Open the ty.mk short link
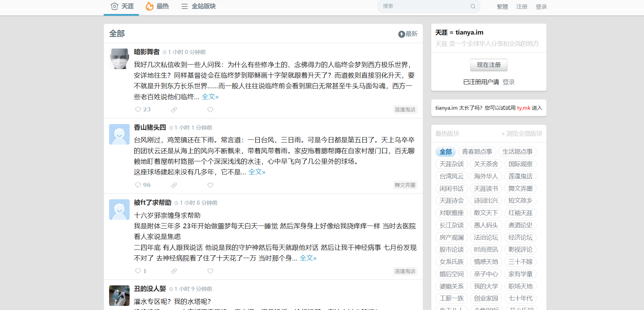 (x=523, y=108)
